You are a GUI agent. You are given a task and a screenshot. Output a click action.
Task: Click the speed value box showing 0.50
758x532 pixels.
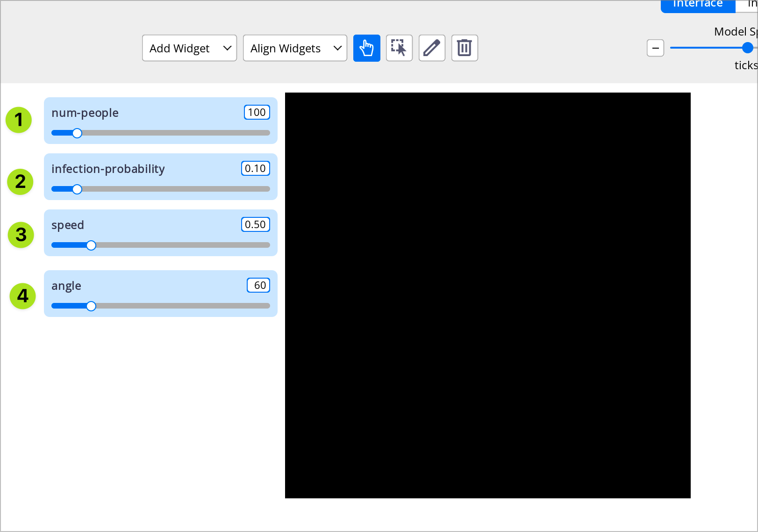point(255,224)
